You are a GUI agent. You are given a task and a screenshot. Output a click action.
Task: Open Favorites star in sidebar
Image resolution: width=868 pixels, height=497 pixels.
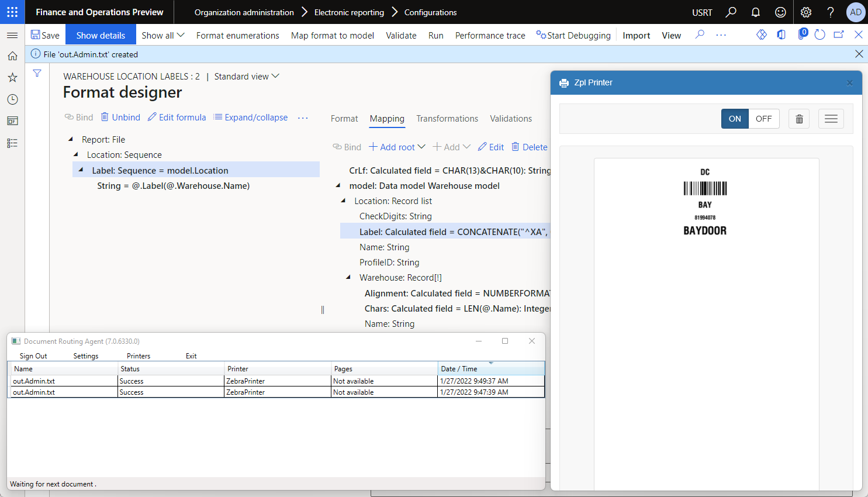[12, 77]
